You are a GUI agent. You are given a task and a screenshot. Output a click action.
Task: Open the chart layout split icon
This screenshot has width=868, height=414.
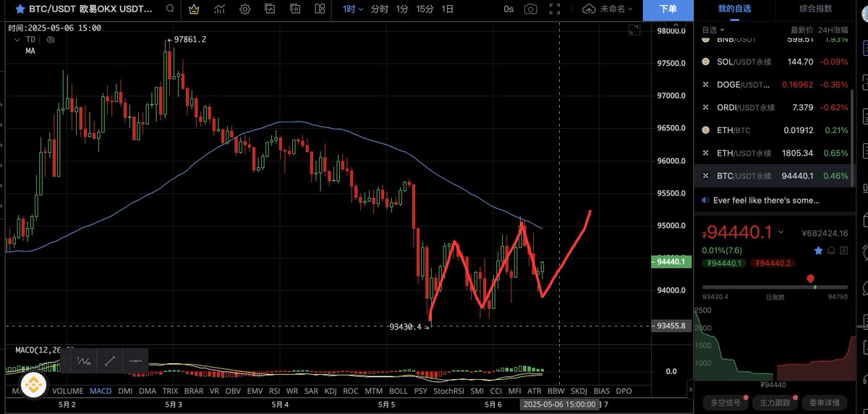coord(320,9)
